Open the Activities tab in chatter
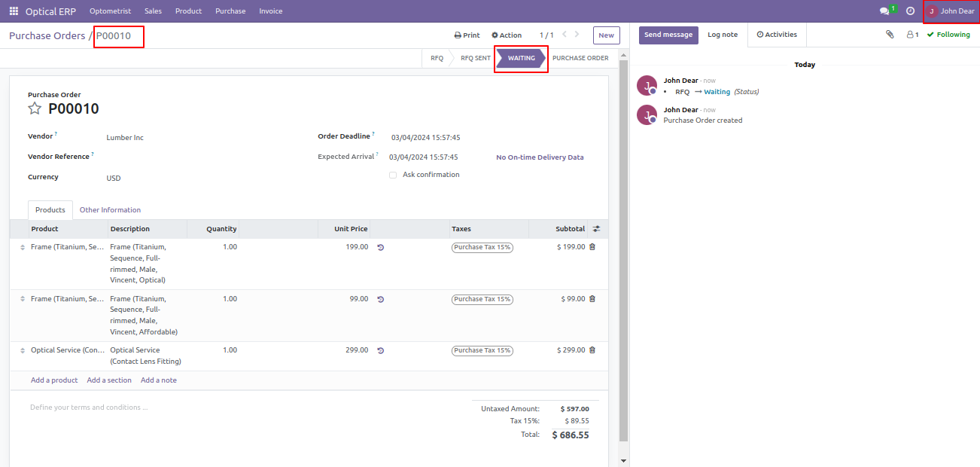The image size is (980, 467). click(x=777, y=35)
